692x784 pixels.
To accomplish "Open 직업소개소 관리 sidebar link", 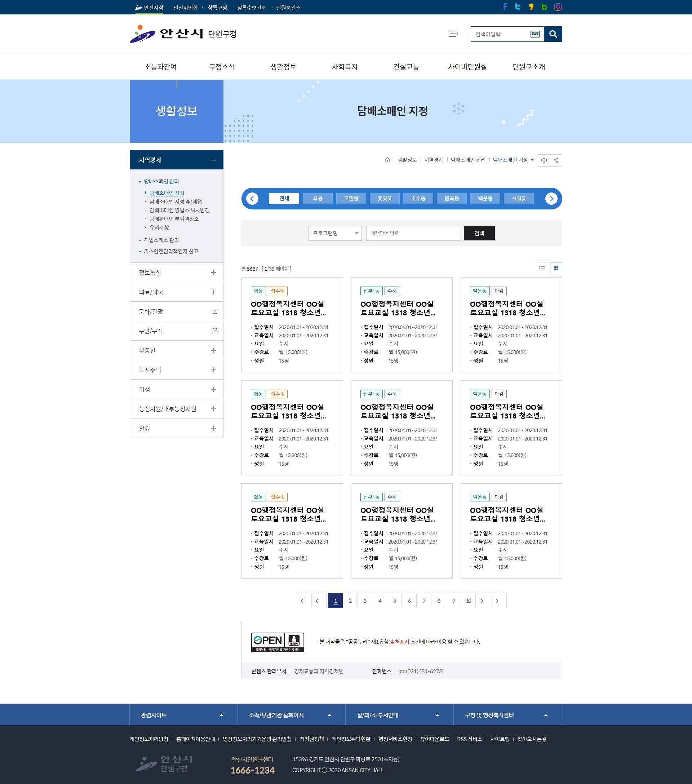I will pyautogui.click(x=161, y=240).
